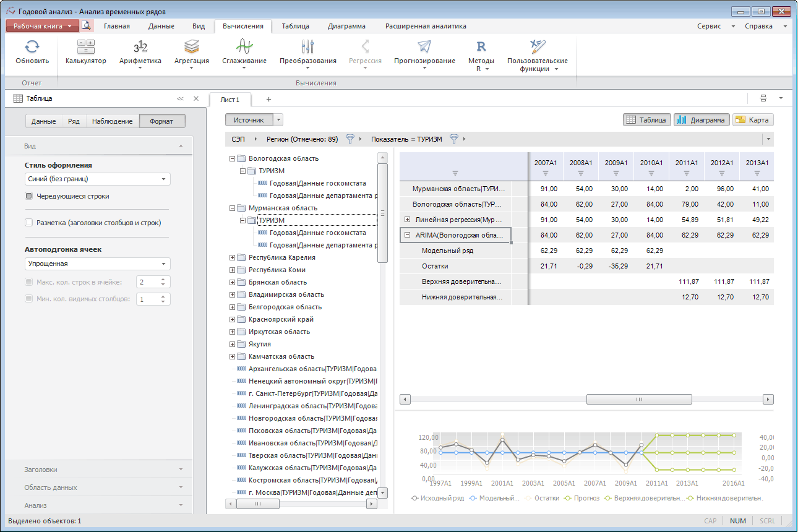Expand the Республика Карелия tree node
Viewport: 798px width, 532px height.
coord(233,257)
